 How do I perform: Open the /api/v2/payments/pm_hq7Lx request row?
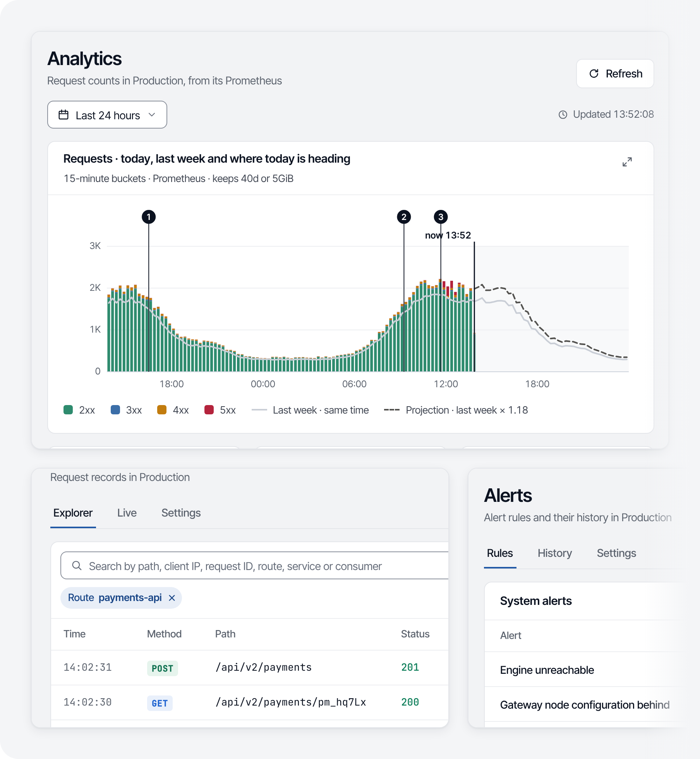tap(250, 702)
